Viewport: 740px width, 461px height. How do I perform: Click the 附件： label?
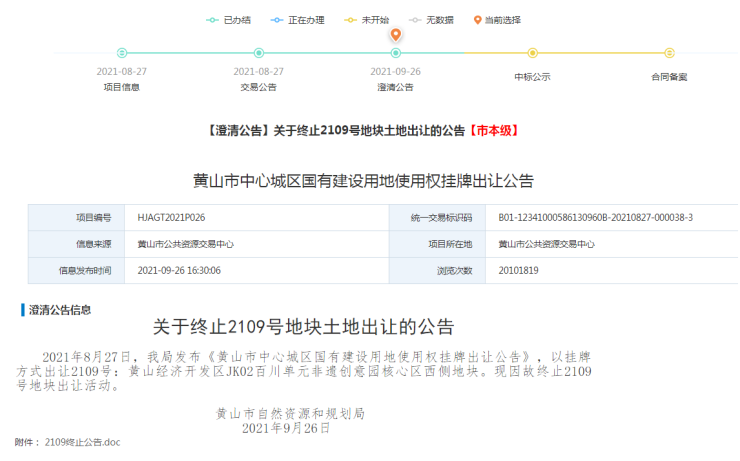pos(27,442)
